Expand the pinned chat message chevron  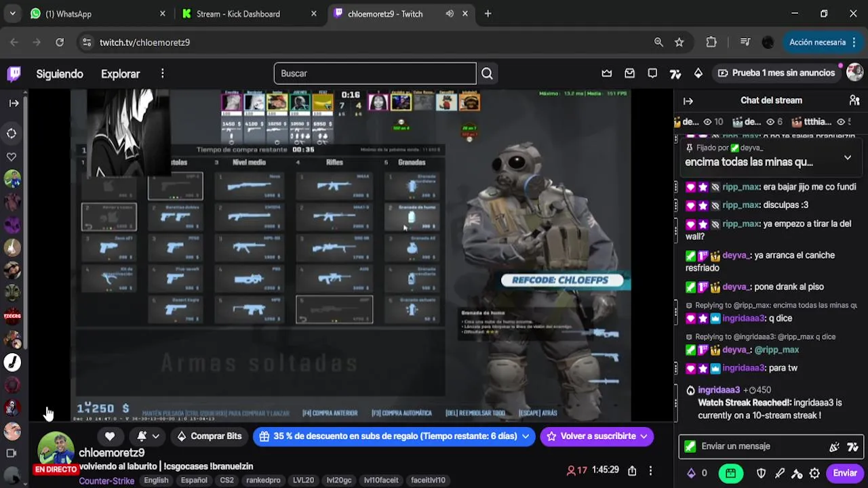pos(847,157)
